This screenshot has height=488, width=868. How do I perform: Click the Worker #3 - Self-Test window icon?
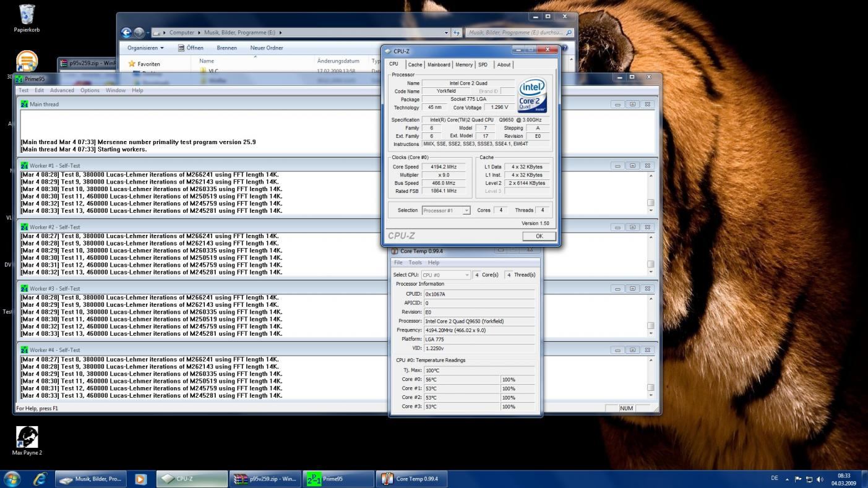pos(24,288)
